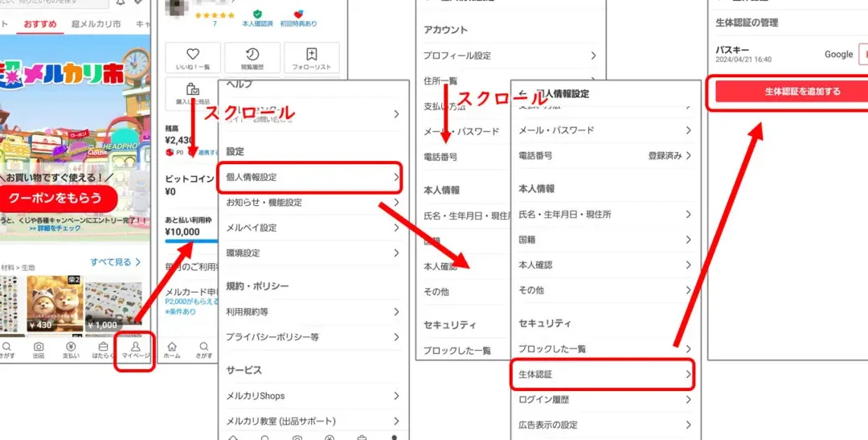This screenshot has width=868, height=440.
Task: Tap 生体認証の管理 heading
Action: 747,23
